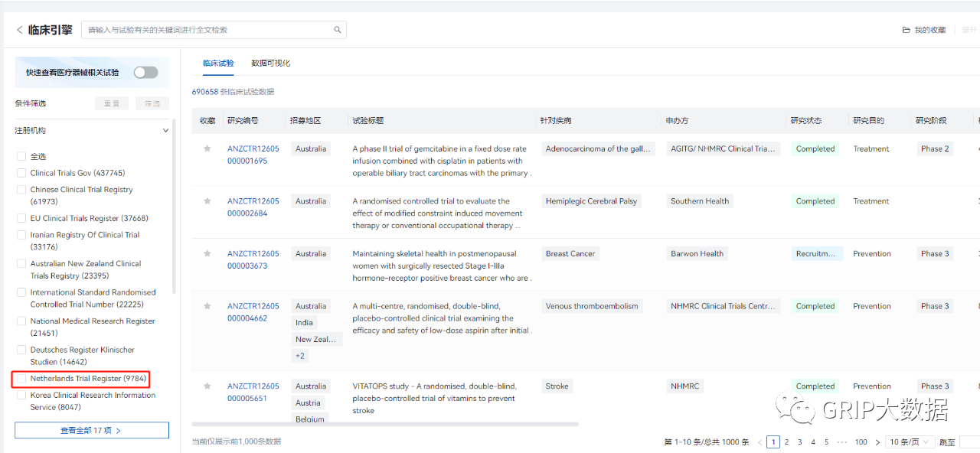
Task: Click 查看全部 17 项 button
Action: 92,430
